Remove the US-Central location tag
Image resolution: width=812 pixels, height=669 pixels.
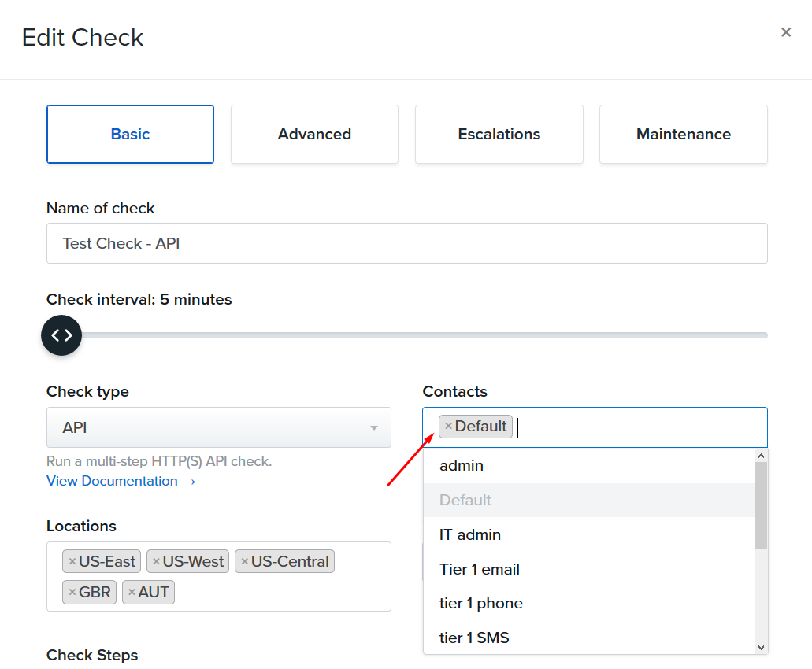coord(247,561)
